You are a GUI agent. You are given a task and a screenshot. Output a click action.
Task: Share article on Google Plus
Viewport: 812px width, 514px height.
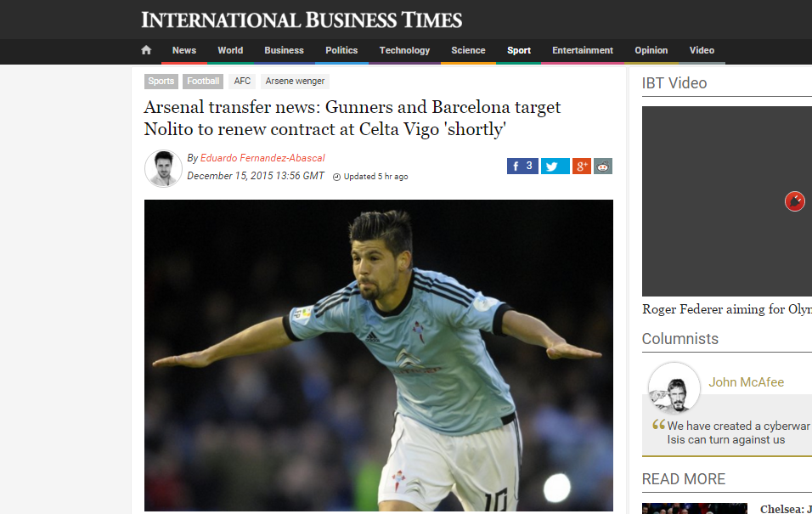coord(582,166)
